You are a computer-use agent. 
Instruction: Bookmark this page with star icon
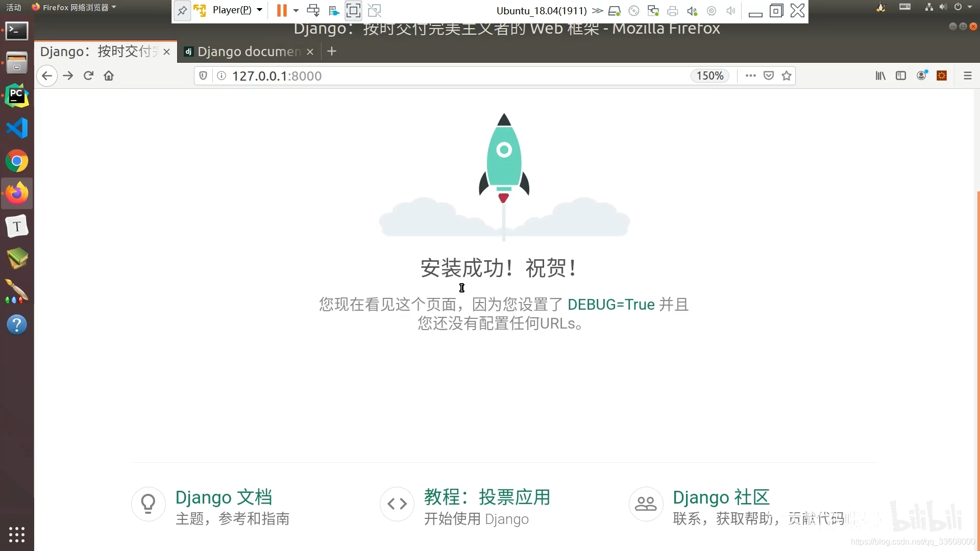[787, 76]
